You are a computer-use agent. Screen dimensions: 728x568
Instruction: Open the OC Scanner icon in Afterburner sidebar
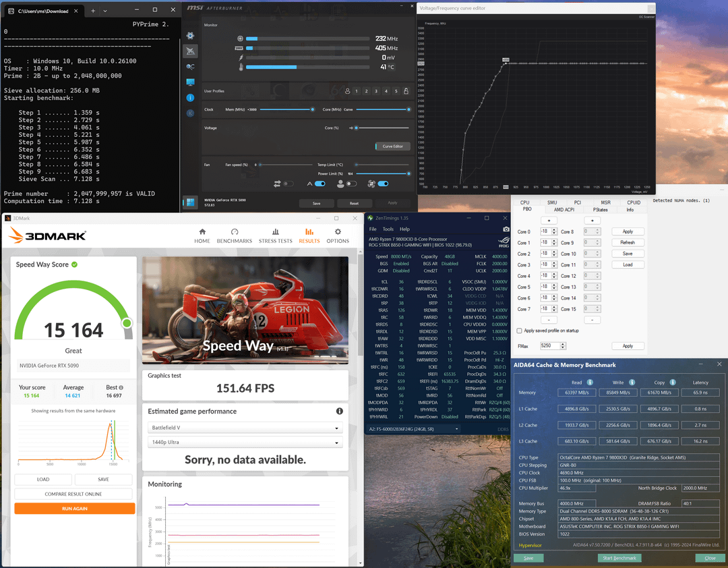click(190, 67)
